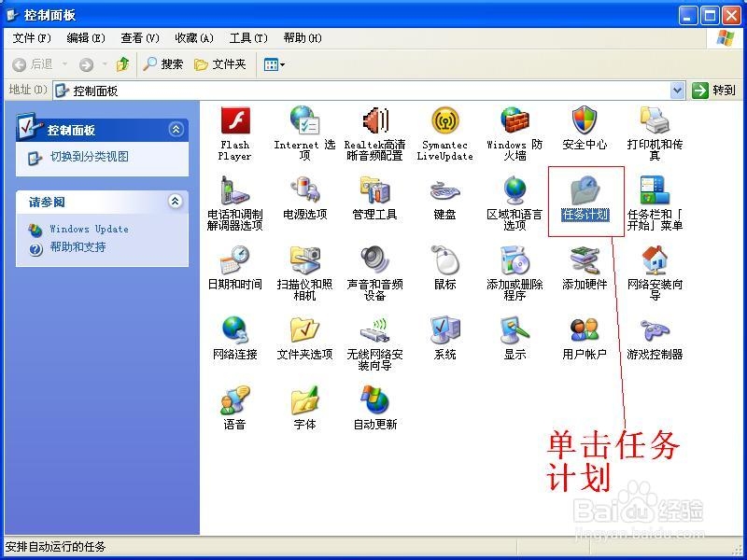Open the 查看(V) menu

139,38
